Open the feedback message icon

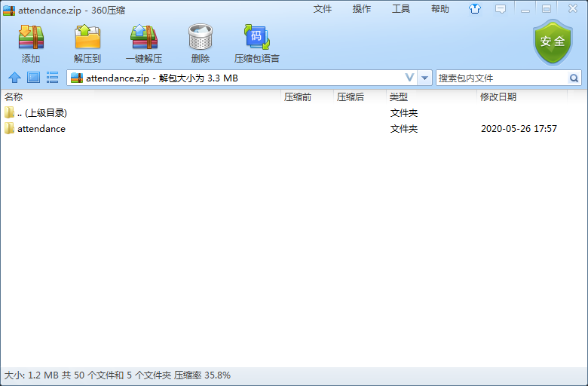point(501,8)
